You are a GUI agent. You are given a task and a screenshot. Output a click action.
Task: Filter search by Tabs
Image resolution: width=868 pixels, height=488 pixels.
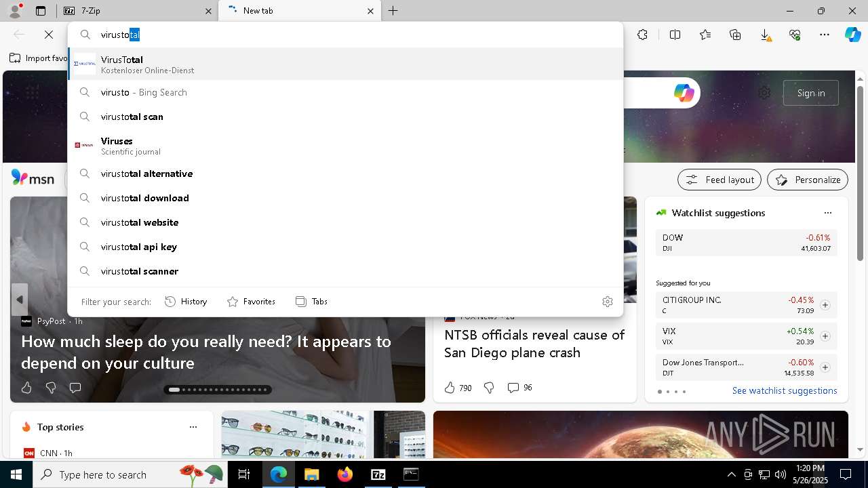pos(312,302)
